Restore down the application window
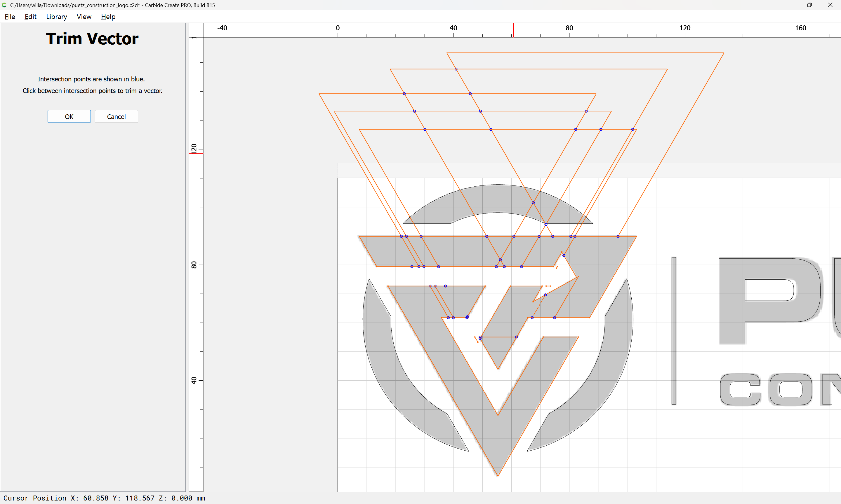Screen dimensions: 841x504 809,5
